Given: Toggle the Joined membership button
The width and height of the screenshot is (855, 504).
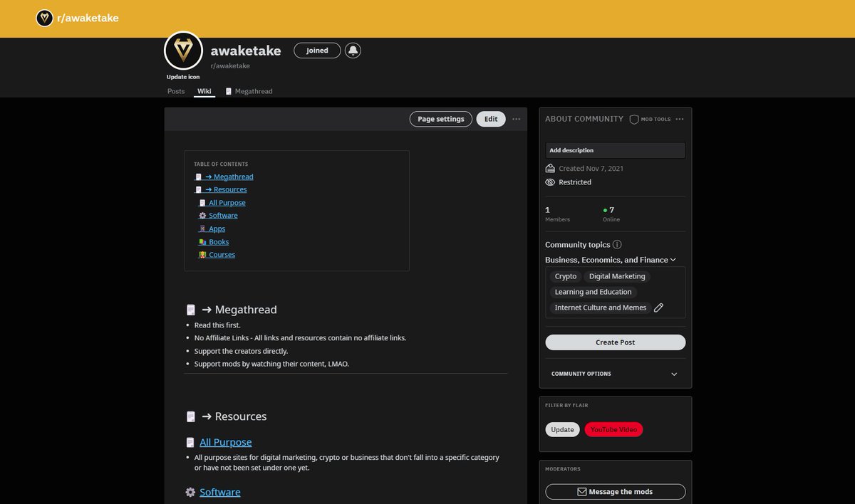Looking at the screenshot, I should (x=317, y=51).
